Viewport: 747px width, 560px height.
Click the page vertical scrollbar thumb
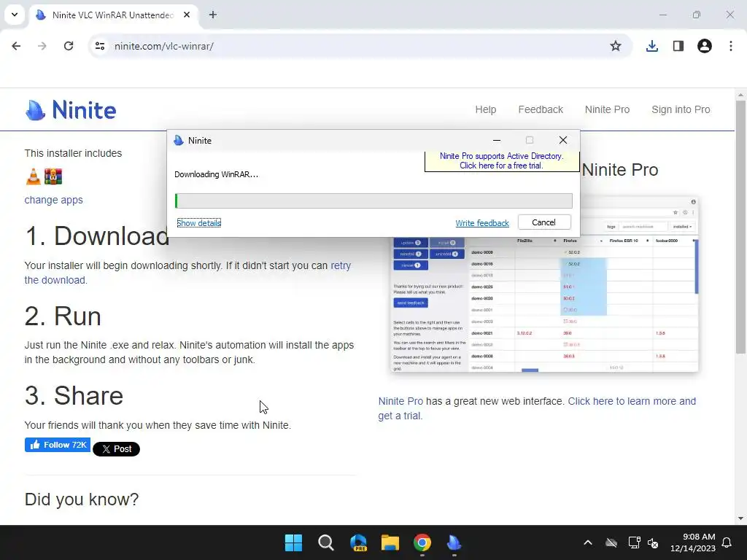(740, 226)
